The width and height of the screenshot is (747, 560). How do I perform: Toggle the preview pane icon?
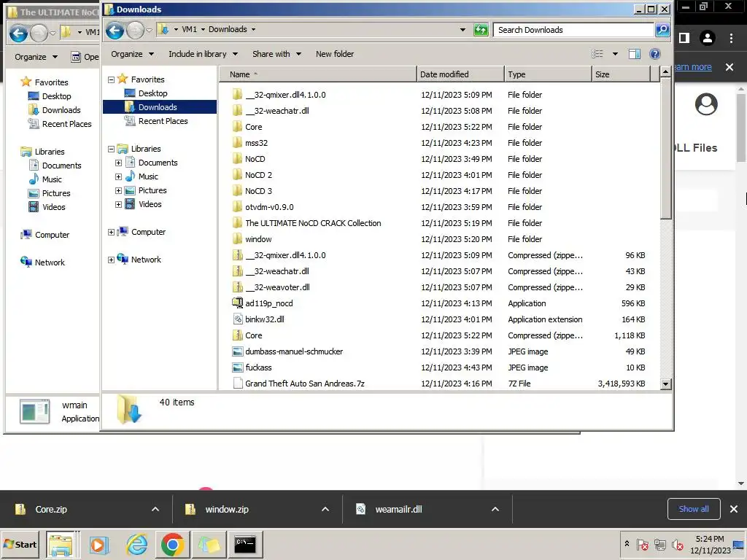(634, 54)
